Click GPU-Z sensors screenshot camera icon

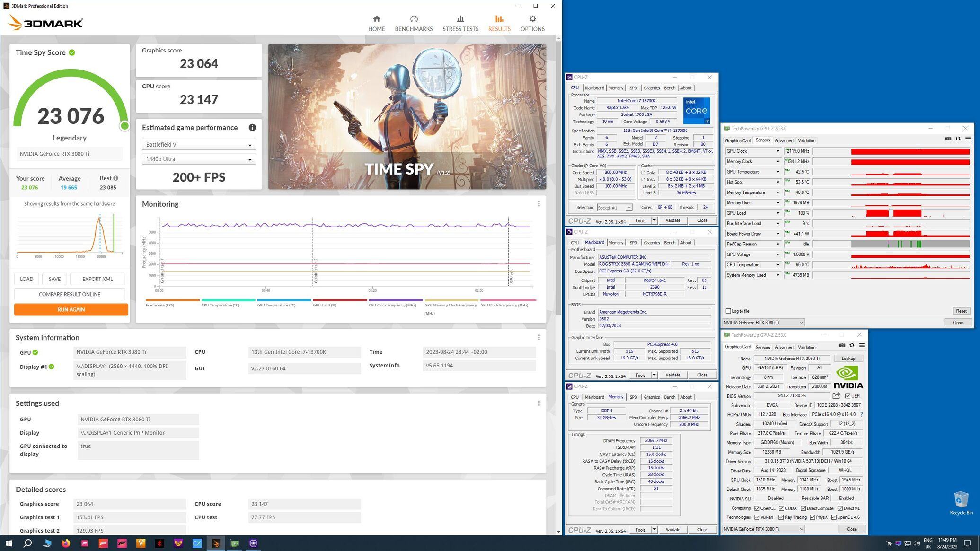click(x=948, y=139)
